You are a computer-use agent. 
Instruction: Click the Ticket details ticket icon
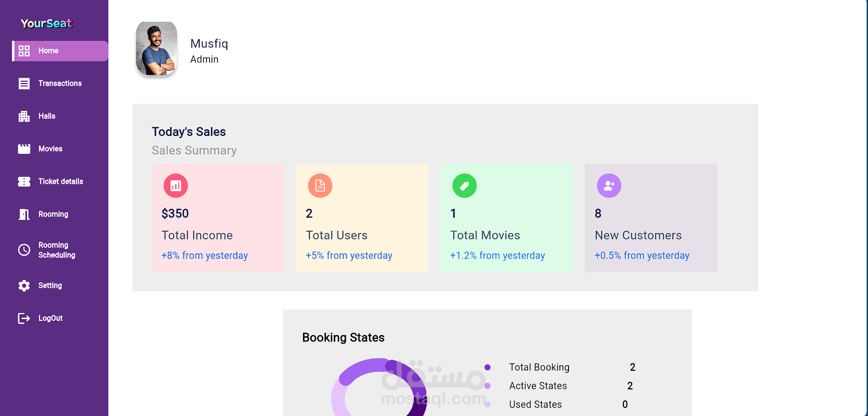(24, 182)
